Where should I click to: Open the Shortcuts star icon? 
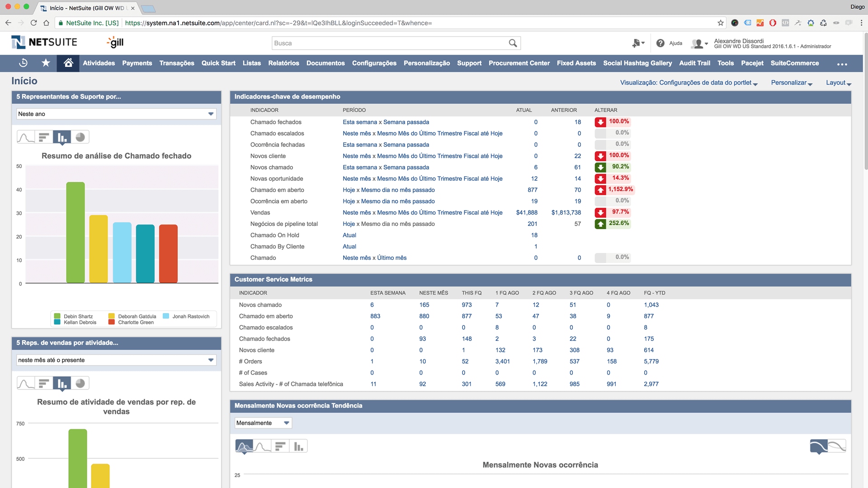click(46, 63)
